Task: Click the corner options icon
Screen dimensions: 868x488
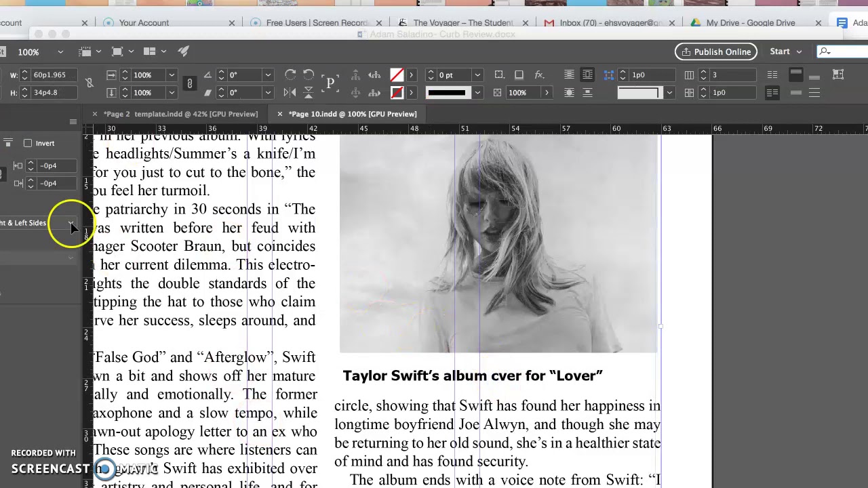Action: (499, 75)
